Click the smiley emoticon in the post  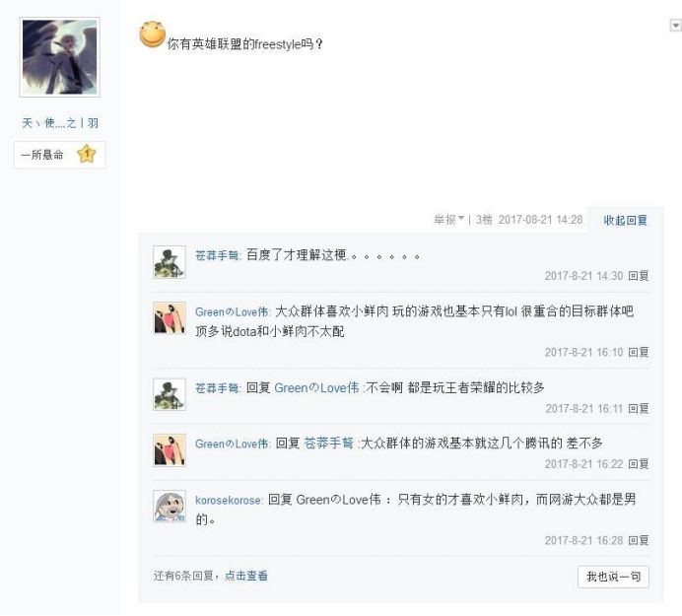(x=152, y=34)
